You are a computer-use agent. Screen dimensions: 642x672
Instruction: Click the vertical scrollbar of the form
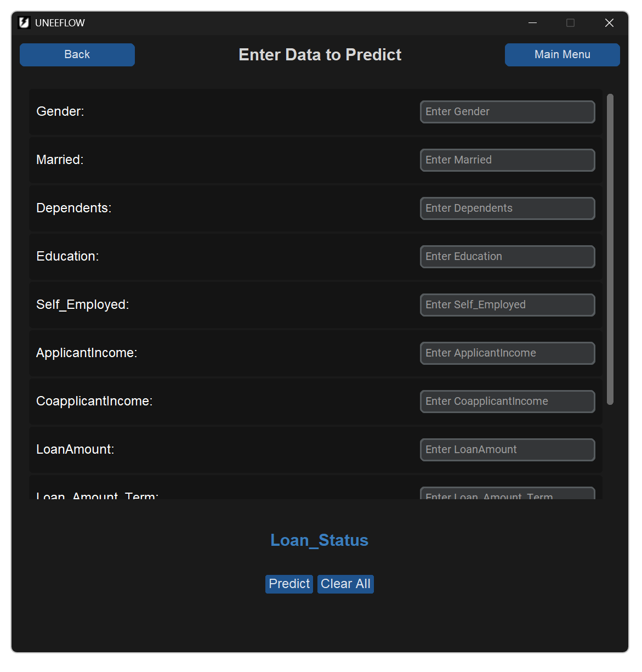(610, 249)
